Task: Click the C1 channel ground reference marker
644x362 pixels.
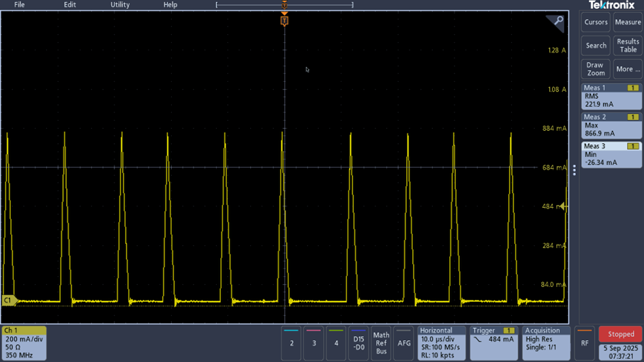Action: click(x=8, y=300)
